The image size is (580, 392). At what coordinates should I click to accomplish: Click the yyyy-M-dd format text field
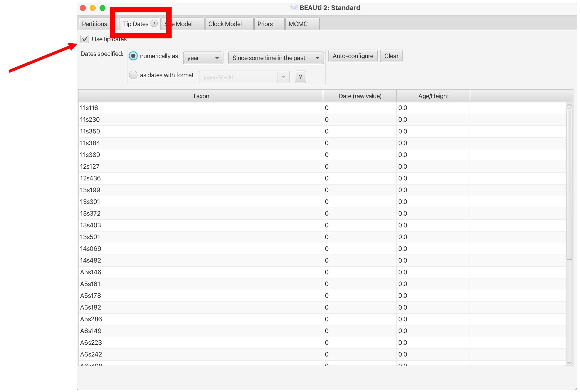(238, 77)
